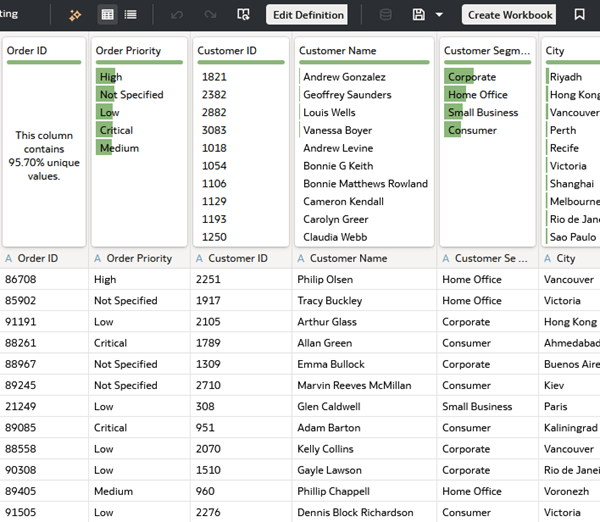
Task: Click the attribute type icon beside Order ID header
Action: coord(8,259)
